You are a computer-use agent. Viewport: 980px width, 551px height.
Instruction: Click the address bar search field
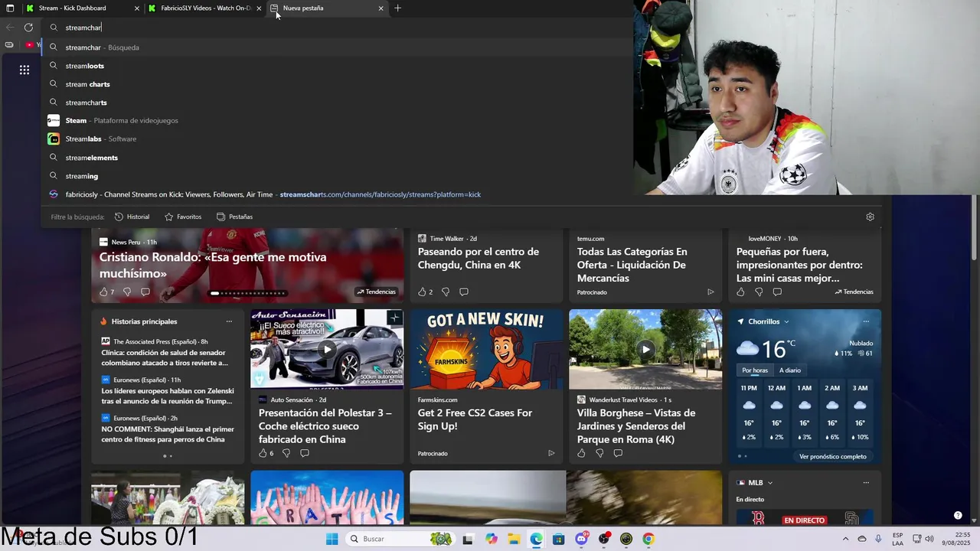[x=337, y=28]
